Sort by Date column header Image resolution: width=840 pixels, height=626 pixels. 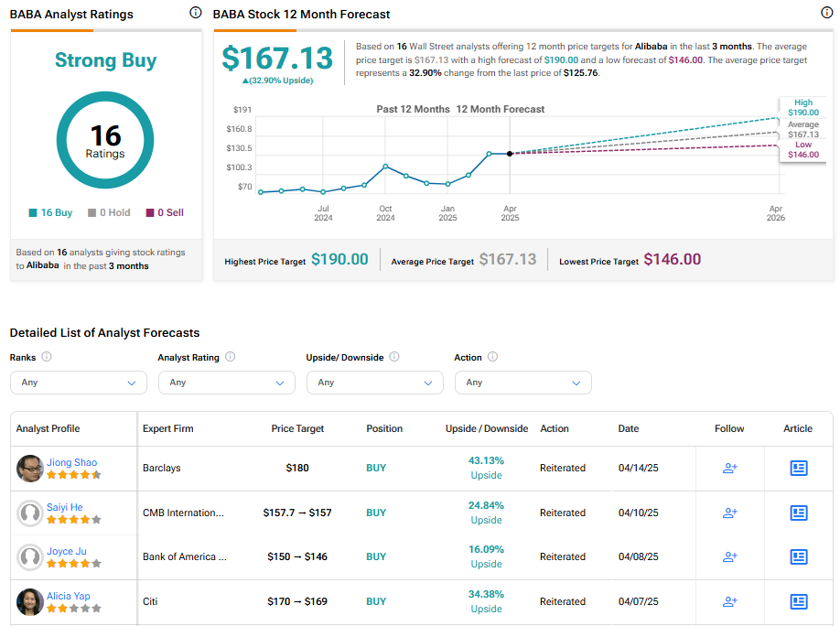[629, 428]
